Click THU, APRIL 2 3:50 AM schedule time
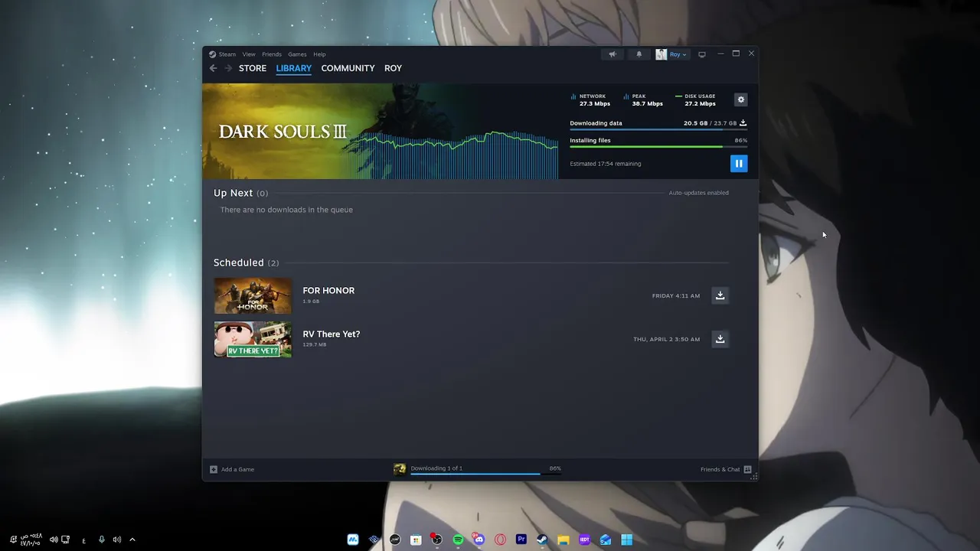Viewport: 980px width, 551px height. click(x=666, y=339)
